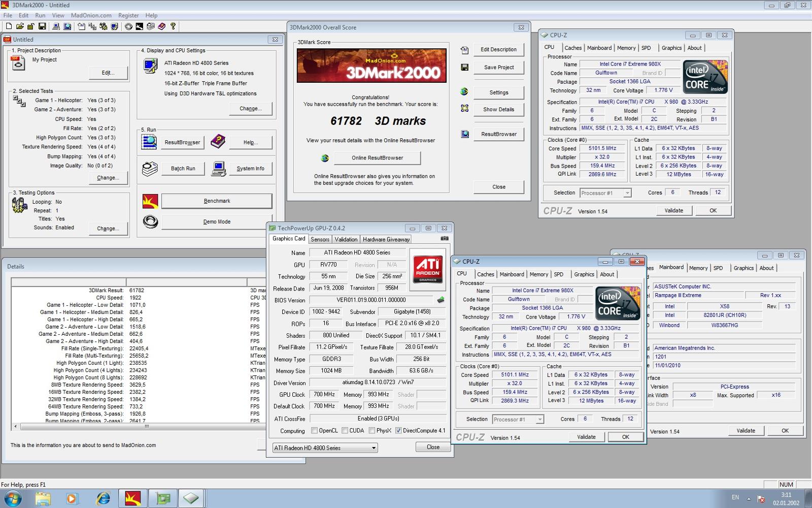812x508 pixels.
Task: Click the Show Details icon in score dialog
Action: (464, 109)
